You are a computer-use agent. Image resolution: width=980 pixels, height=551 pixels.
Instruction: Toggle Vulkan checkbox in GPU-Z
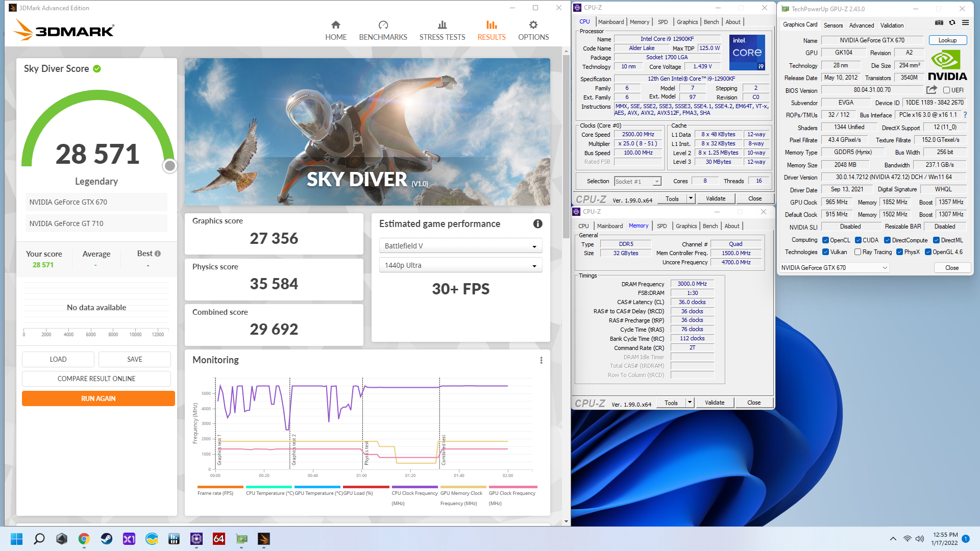(x=825, y=252)
